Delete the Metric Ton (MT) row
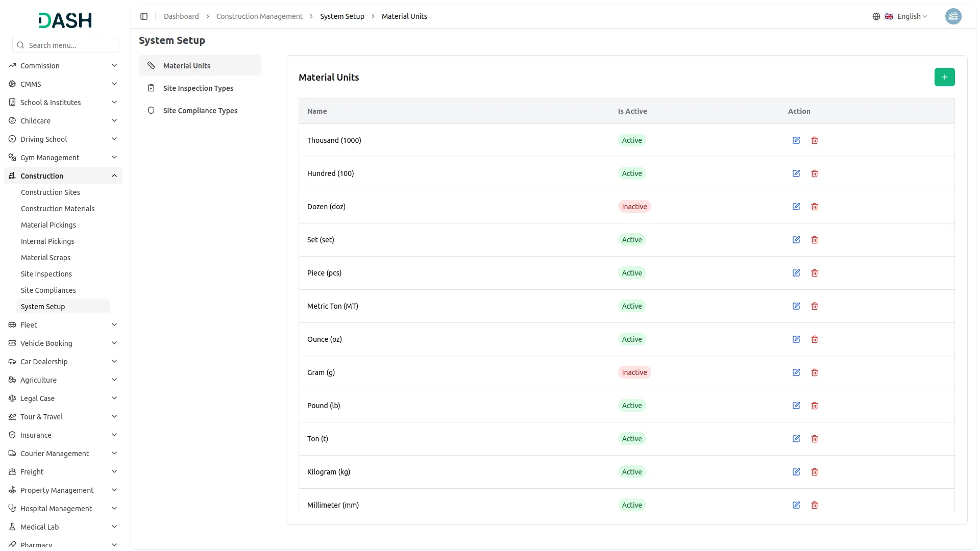The image size is (980, 551). tap(814, 306)
